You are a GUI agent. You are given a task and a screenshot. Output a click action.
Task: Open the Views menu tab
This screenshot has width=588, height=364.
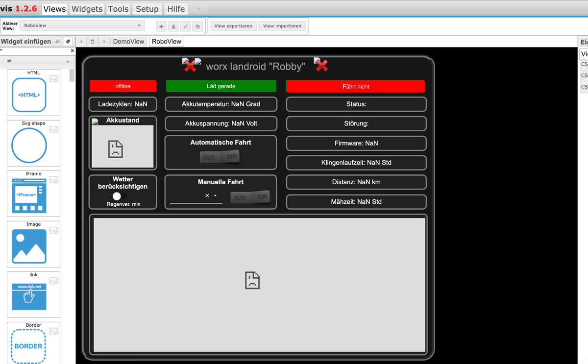point(54,9)
